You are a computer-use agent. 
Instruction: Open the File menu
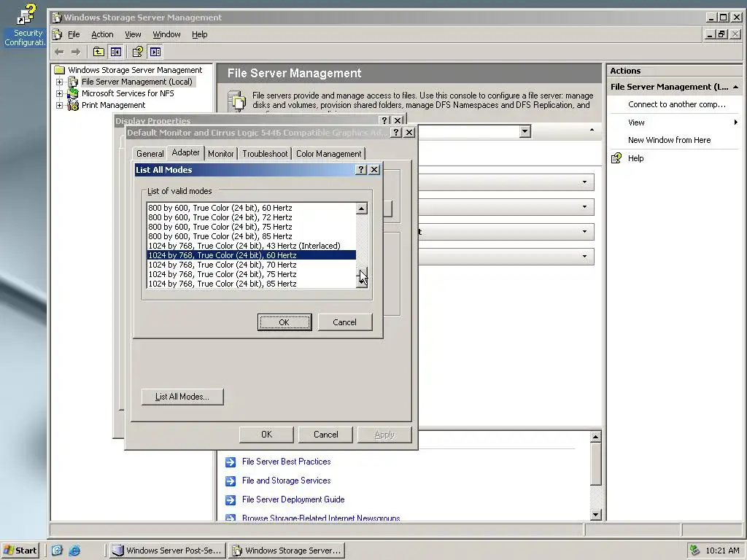pos(74,34)
